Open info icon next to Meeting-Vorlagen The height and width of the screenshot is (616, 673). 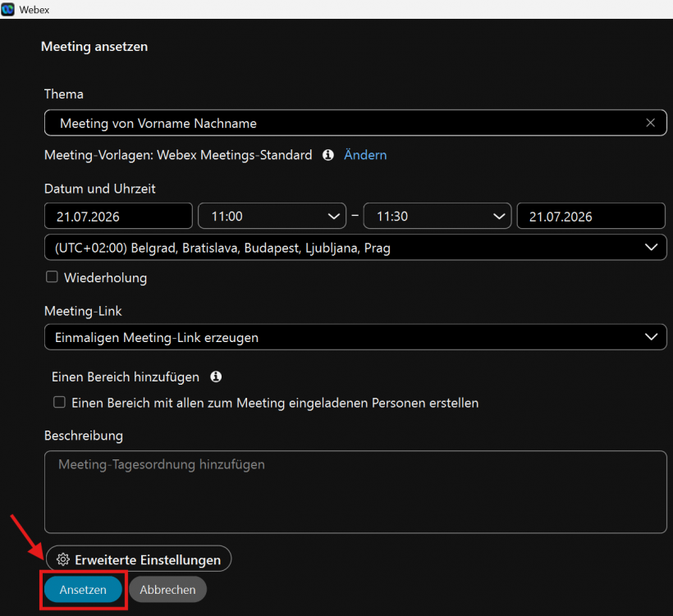(328, 155)
